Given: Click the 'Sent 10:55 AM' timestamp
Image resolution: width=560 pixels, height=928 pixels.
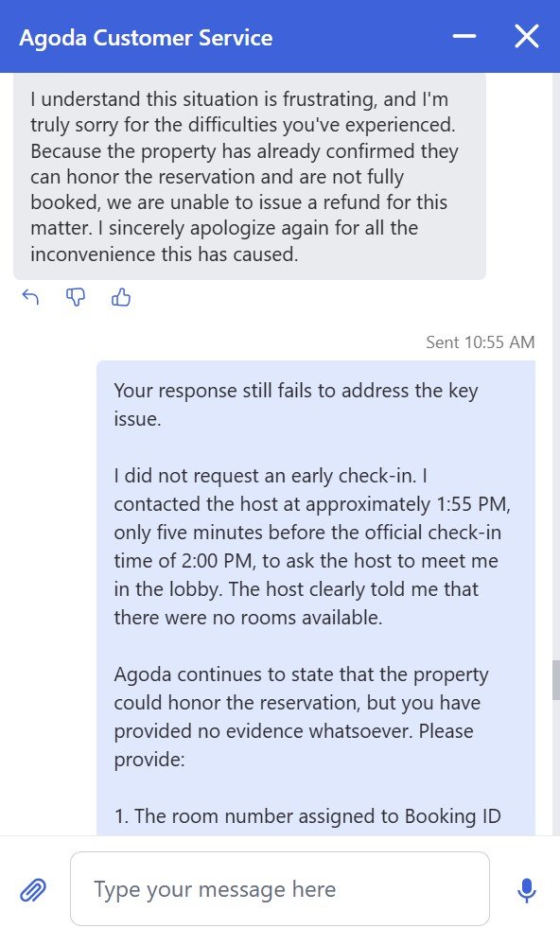Looking at the screenshot, I should tap(481, 342).
